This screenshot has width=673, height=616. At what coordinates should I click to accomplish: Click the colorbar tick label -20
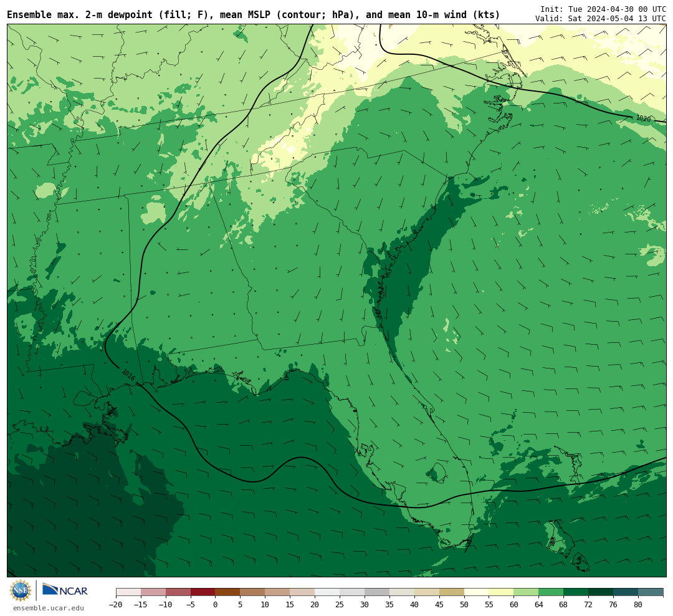(116, 605)
